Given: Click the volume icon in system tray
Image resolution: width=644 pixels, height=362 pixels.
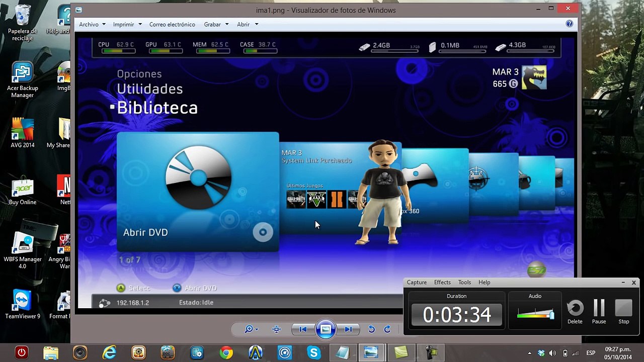Looking at the screenshot, I should (x=552, y=353).
